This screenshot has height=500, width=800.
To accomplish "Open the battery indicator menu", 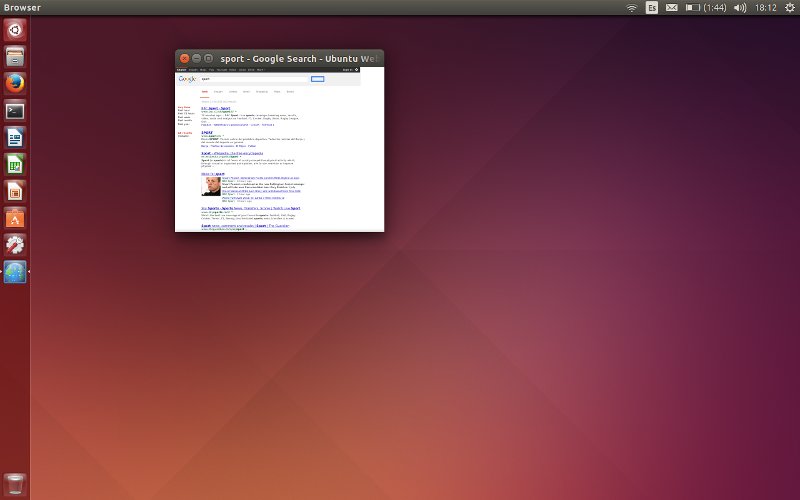I will point(705,7).
